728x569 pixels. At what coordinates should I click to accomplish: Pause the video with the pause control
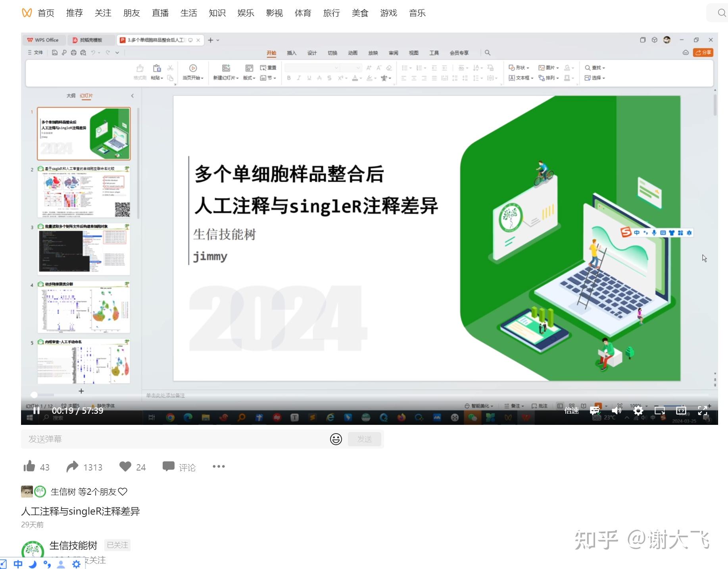coord(36,411)
